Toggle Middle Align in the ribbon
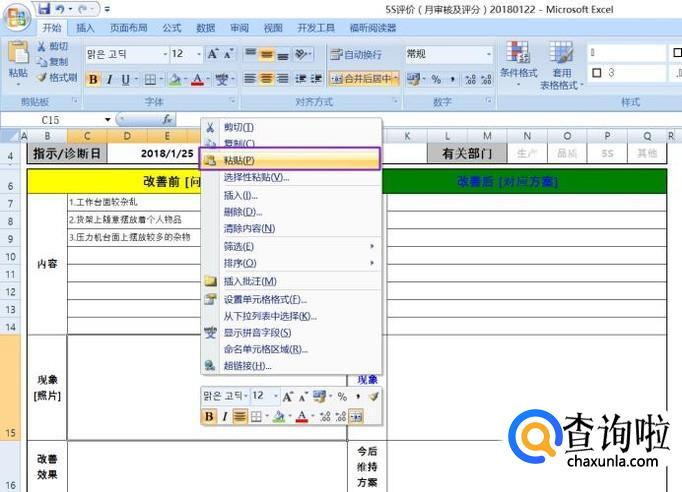The height and width of the screenshot is (492, 682). click(x=267, y=54)
